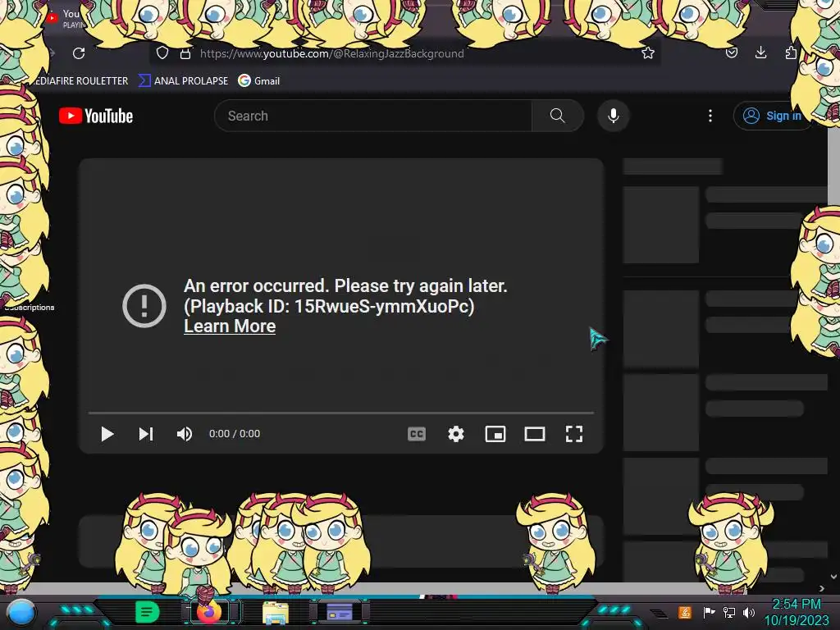Open the ANAL PROLAPSE bookmark
Image resolution: width=840 pixels, height=630 pixels.
point(184,81)
